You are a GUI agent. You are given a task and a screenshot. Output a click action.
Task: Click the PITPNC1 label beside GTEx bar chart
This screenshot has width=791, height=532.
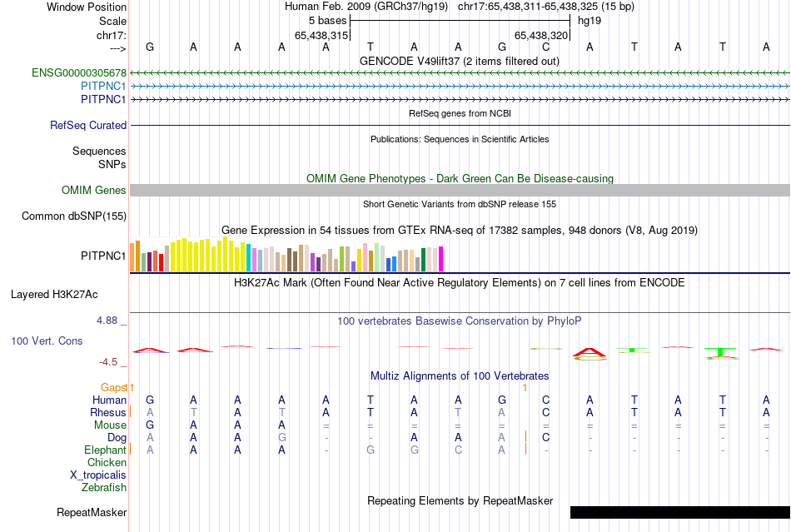tap(103, 256)
